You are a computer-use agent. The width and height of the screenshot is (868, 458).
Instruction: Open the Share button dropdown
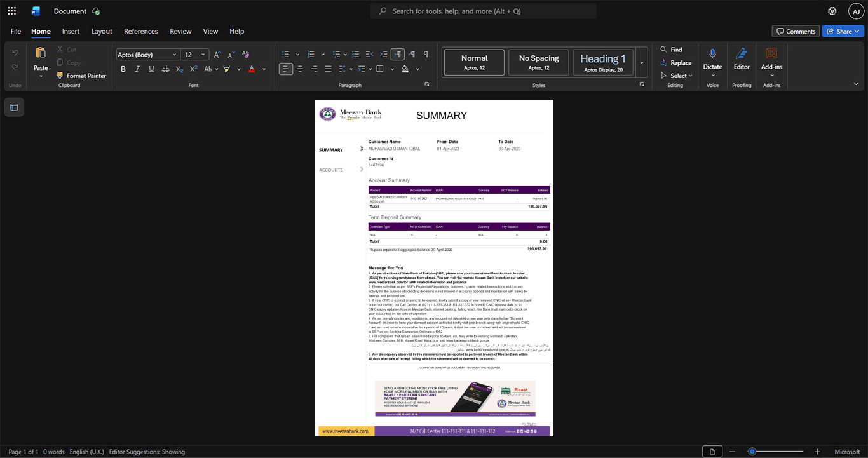(x=857, y=31)
